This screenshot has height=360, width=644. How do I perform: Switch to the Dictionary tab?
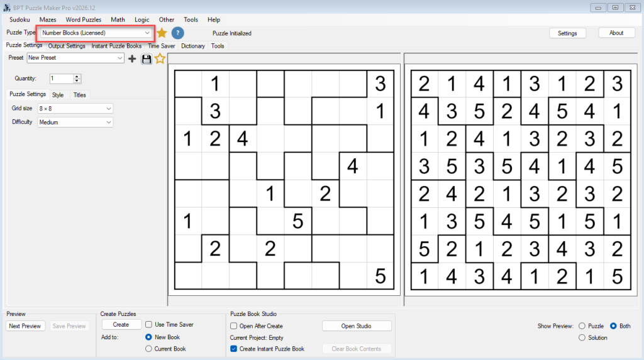[192, 46]
